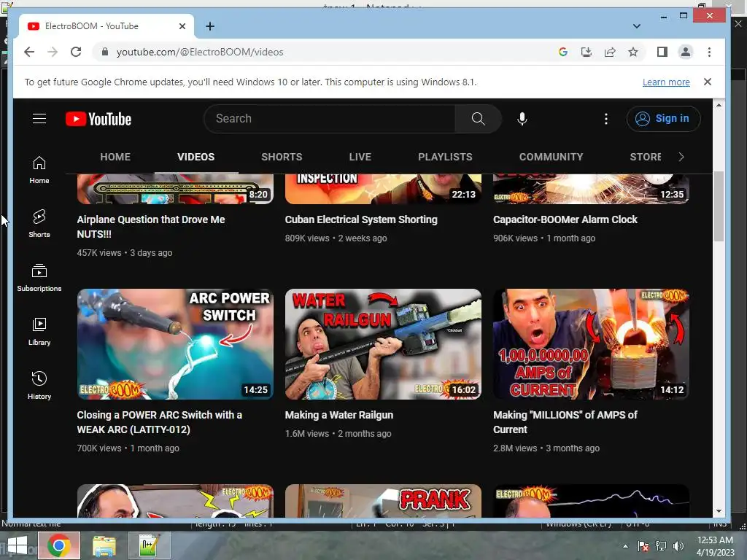The width and height of the screenshot is (747, 560).
Task: Click the Google icon in address bar
Action: pyautogui.click(x=563, y=52)
